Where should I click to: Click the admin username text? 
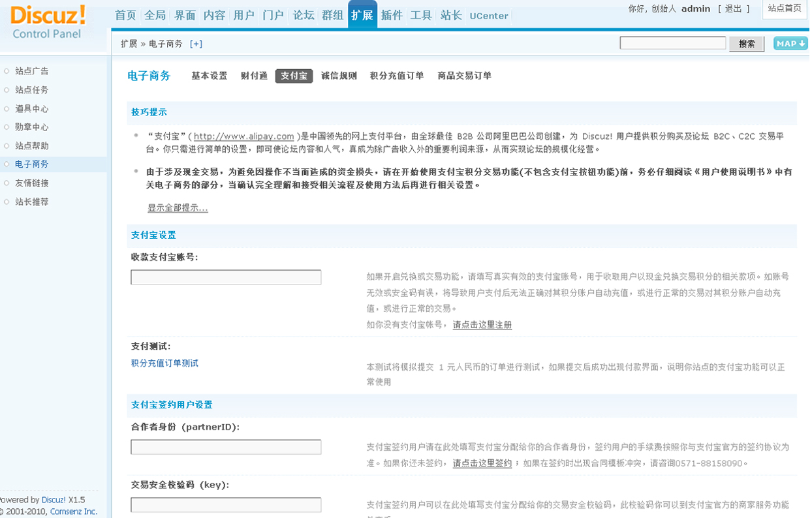696,8
